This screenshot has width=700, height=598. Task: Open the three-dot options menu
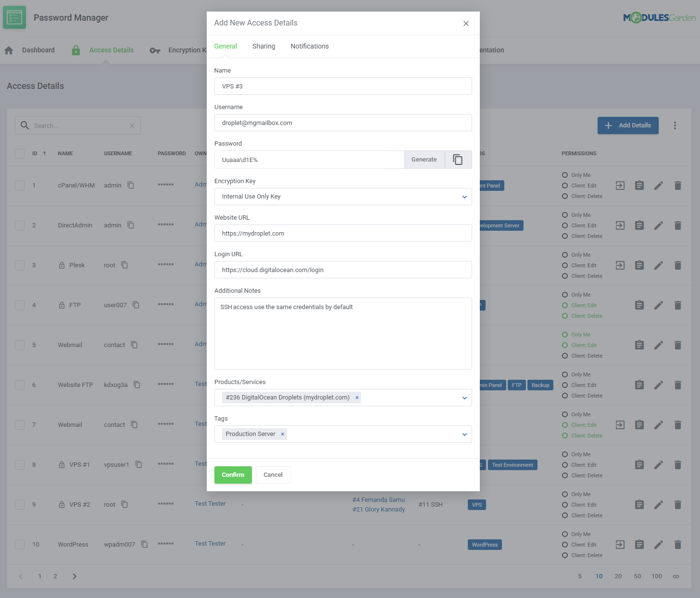[x=675, y=125]
